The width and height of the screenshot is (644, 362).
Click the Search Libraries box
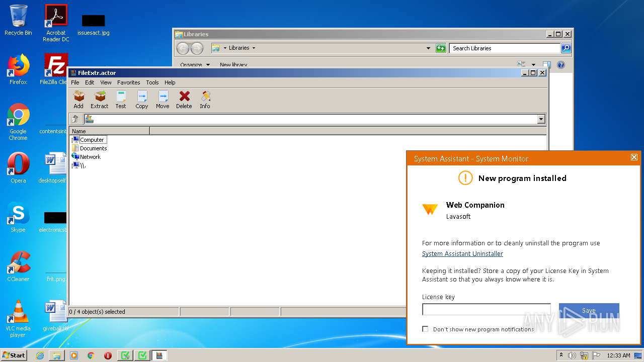click(x=505, y=48)
